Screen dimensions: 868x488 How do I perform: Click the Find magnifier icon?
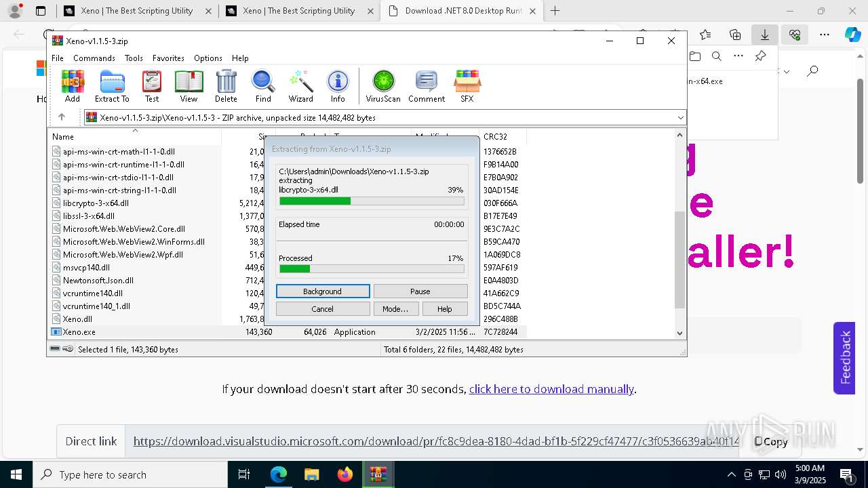tap(263, 86)
